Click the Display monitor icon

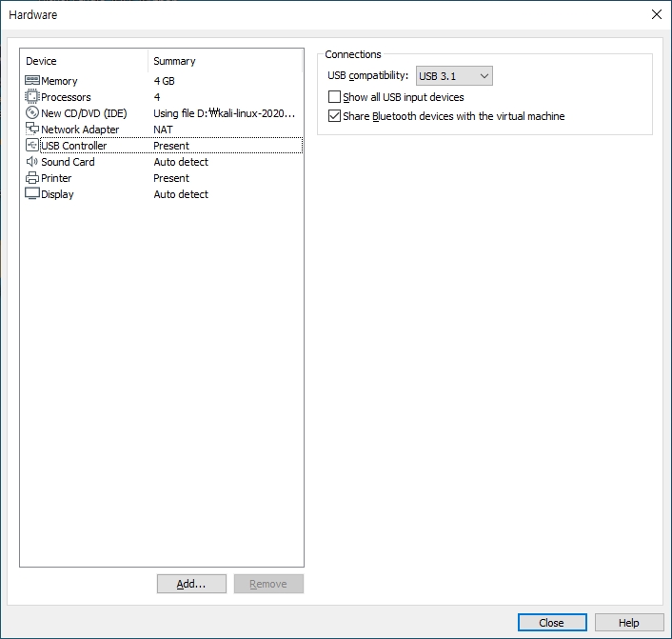32,194
